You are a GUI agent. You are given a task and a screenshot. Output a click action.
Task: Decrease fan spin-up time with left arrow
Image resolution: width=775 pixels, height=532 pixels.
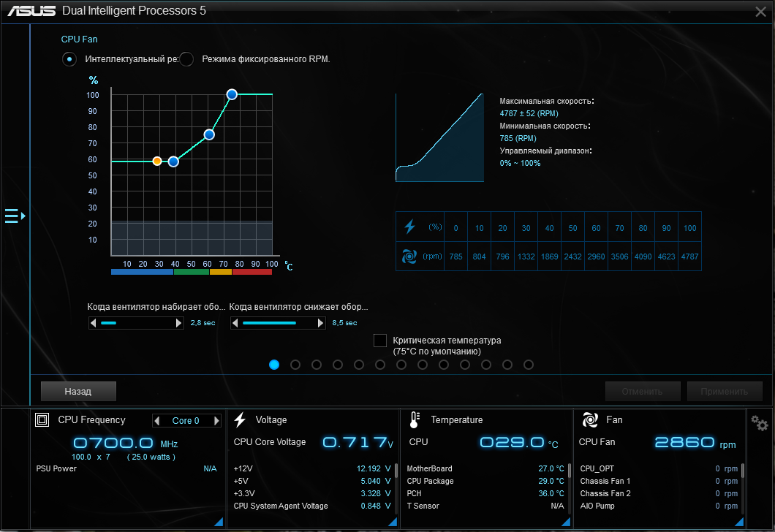point(93,323)
